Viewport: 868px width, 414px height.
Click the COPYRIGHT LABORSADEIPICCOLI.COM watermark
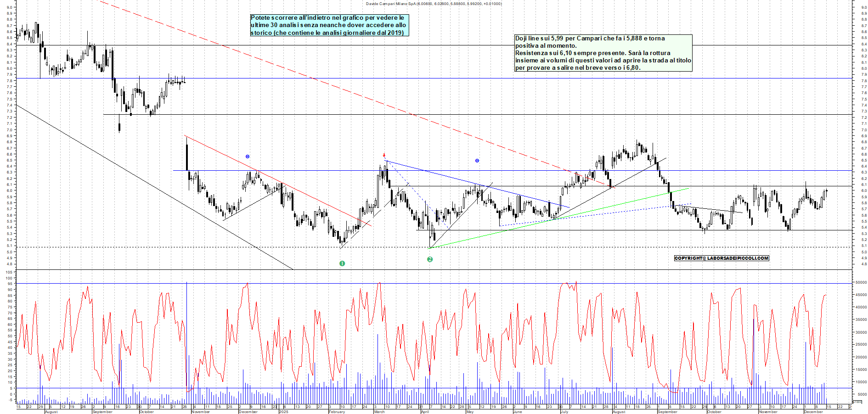721,258
